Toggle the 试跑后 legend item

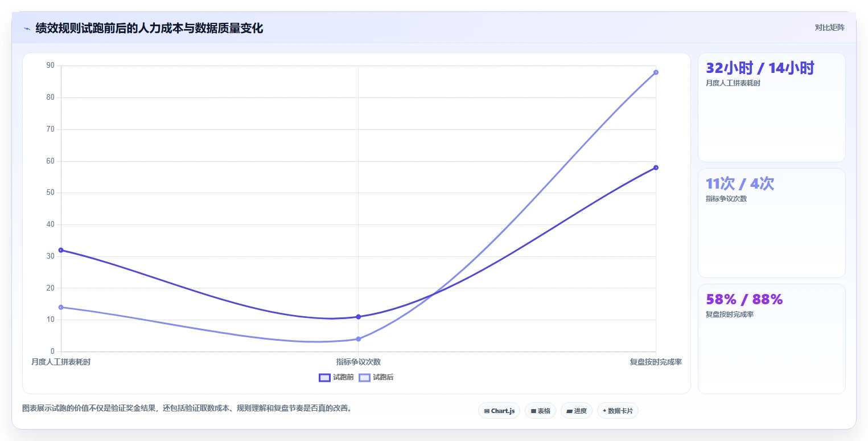[x=376, y=377]
